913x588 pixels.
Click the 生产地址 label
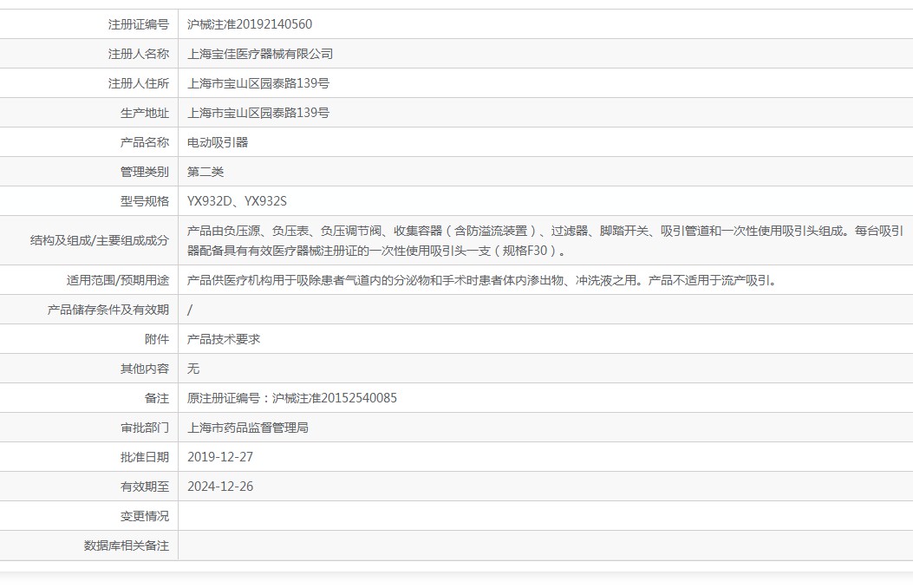(145, 113)
